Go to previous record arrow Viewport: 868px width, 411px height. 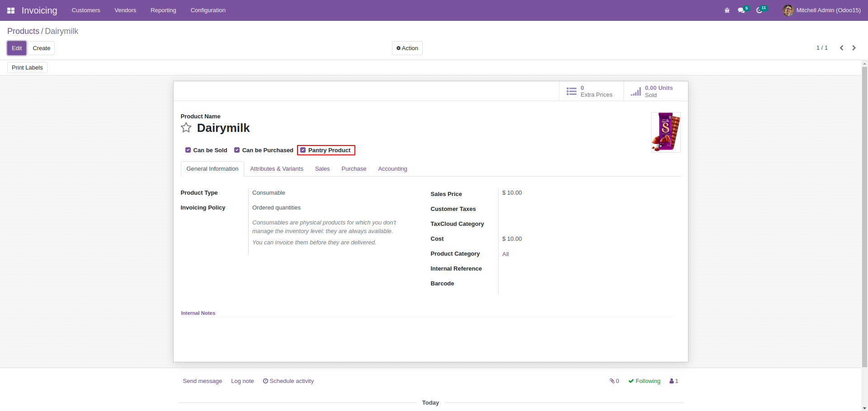(x=841, y=48)
